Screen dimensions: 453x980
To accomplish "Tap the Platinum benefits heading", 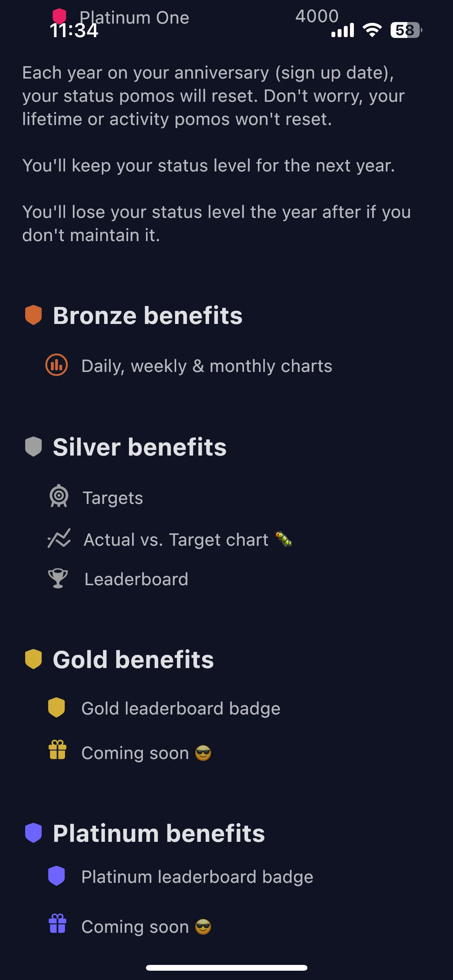I will click(x=159, y=833).
